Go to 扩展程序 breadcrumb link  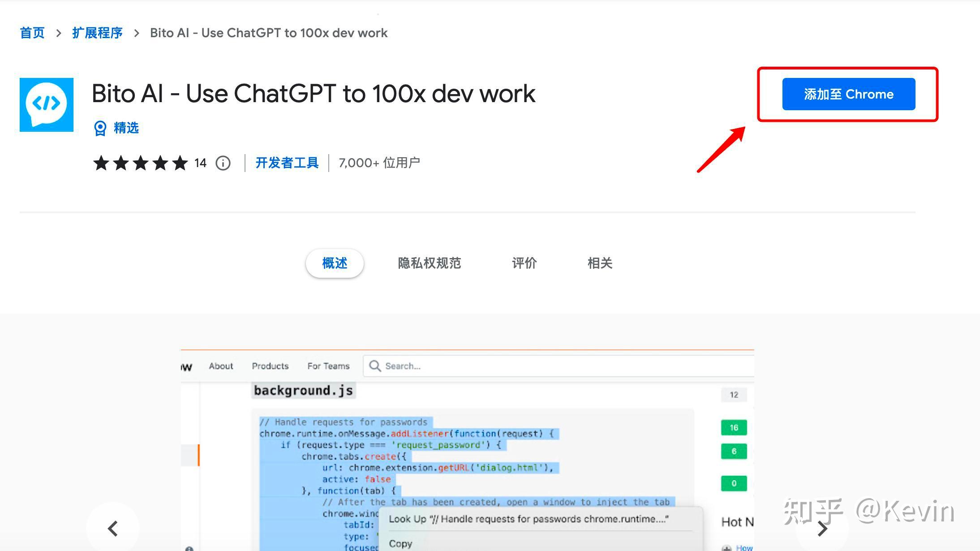point(97,32)
